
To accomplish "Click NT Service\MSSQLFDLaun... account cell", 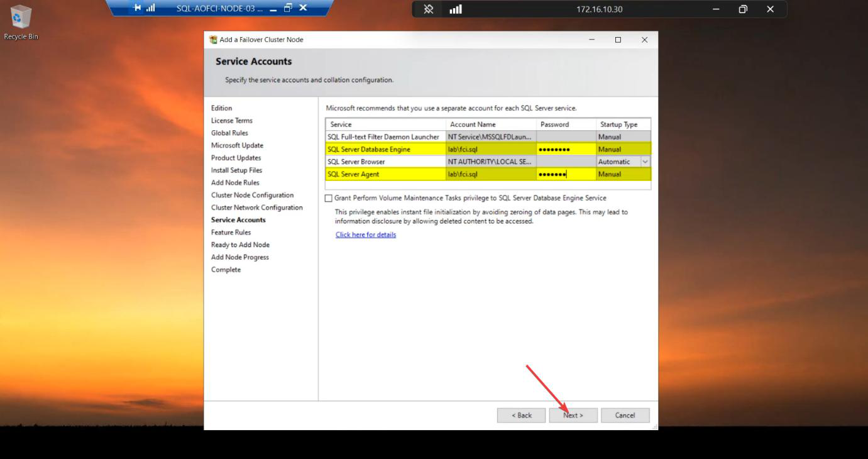I will coord(491,137).
